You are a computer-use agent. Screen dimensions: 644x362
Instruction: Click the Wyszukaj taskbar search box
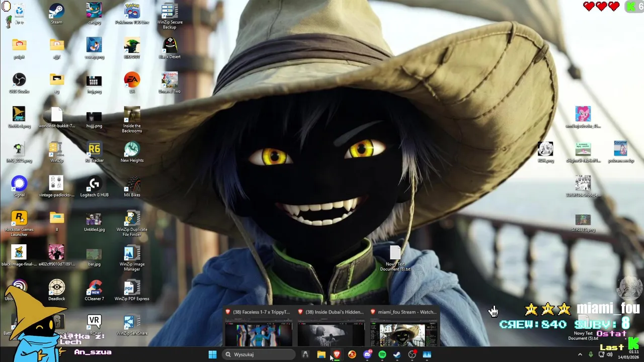pyautogui.click(x=258, y=354)
